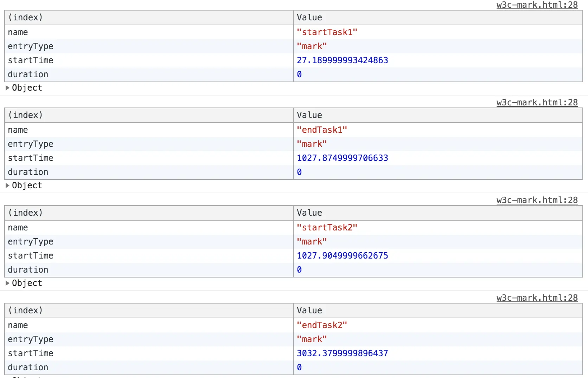This screenshot has height=378, width=588.
Task: Select the "startTask2" name value
Action: click(x=327, y=228)
